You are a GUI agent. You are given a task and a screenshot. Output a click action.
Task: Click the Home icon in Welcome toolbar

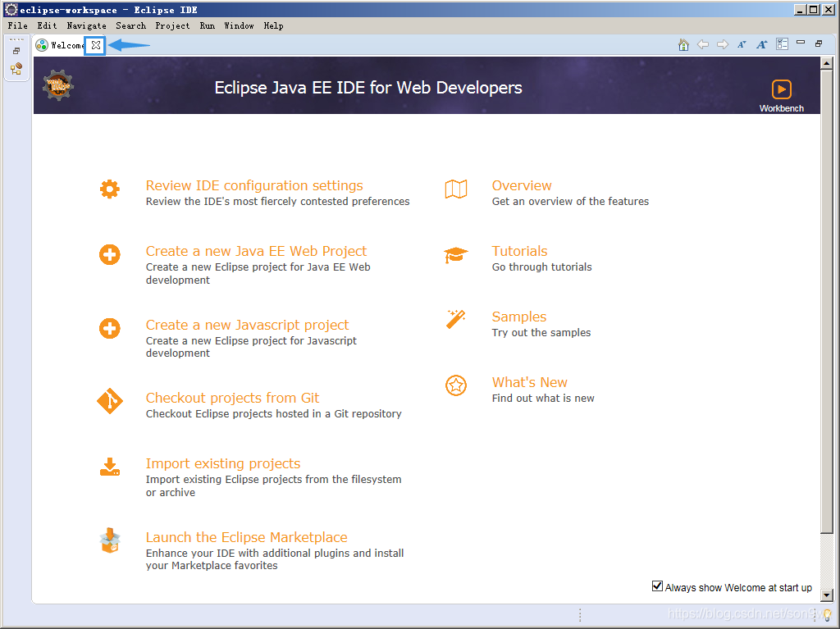[683, 45]
